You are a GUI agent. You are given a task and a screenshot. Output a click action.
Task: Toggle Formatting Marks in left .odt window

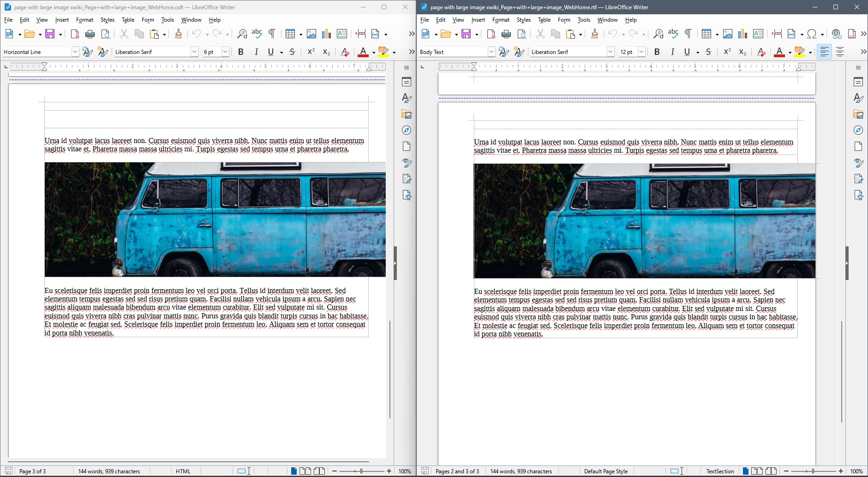272,34
